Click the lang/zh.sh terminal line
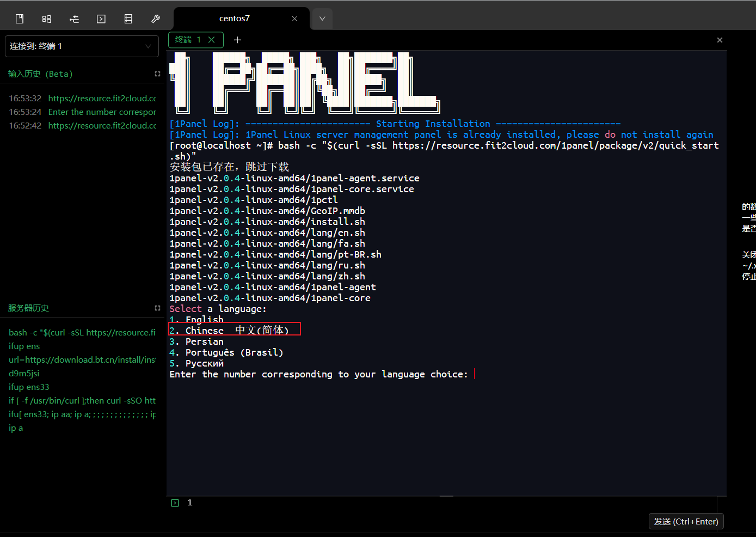The width and height of the screenshot is (756, 537). (x=267, y=276)
